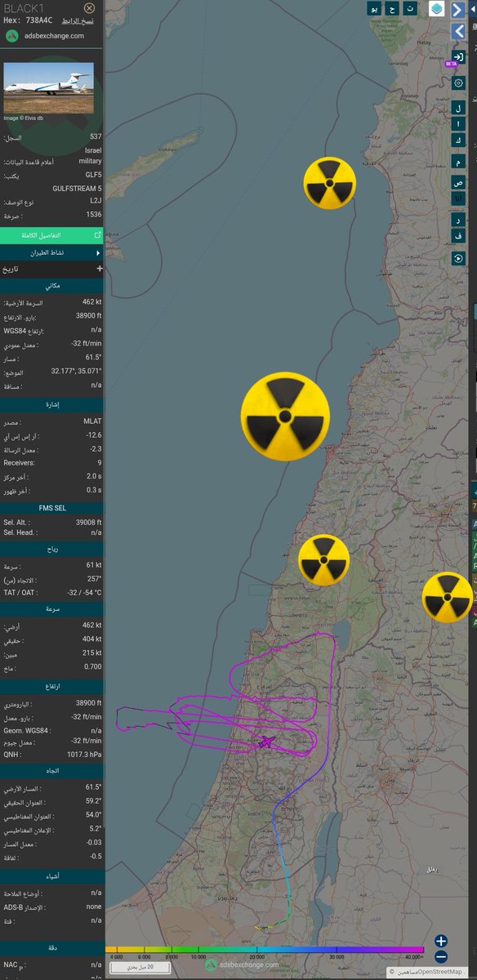The width and height of the screenshot is (477, 980).
Task: Click the Sel. Alt. value 39008 ft
Action: 87,520
